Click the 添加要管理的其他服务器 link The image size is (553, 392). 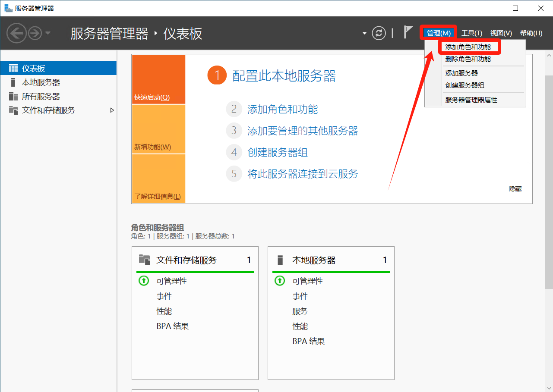pos(303,131)
